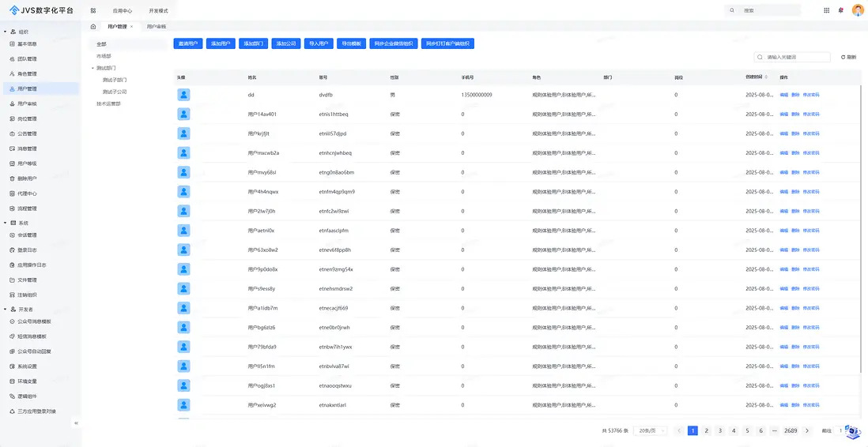868x447 pixels.
Task: Click the user avatar in top right
Action: click(858, 10)
